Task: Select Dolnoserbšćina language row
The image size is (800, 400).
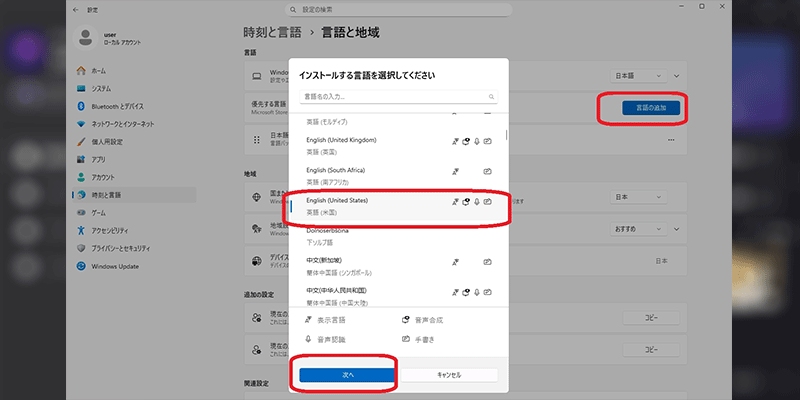Action: coord(398,236)
